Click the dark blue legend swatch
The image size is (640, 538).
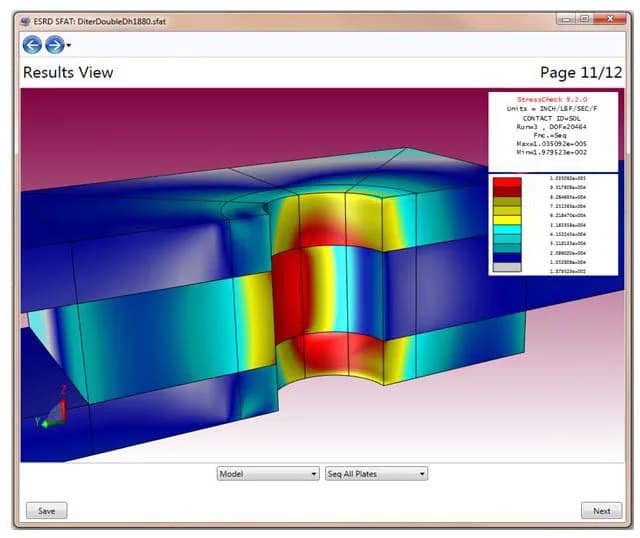pos(509,256)
